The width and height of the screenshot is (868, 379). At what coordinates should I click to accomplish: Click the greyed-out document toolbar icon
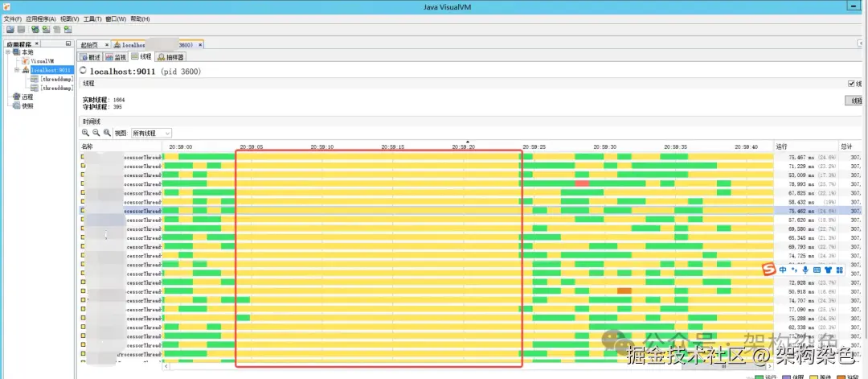coord(56,29)
